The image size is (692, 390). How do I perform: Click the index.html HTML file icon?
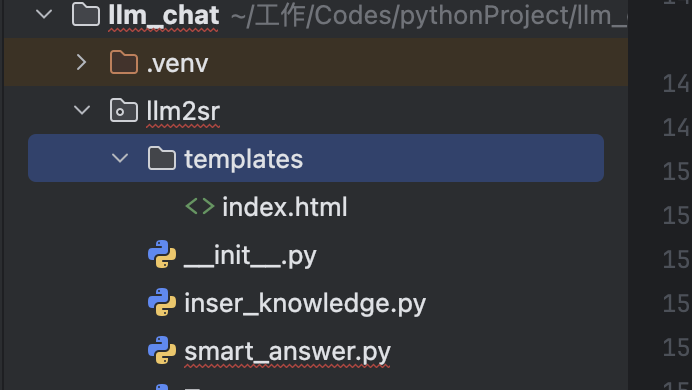[200, 206]
